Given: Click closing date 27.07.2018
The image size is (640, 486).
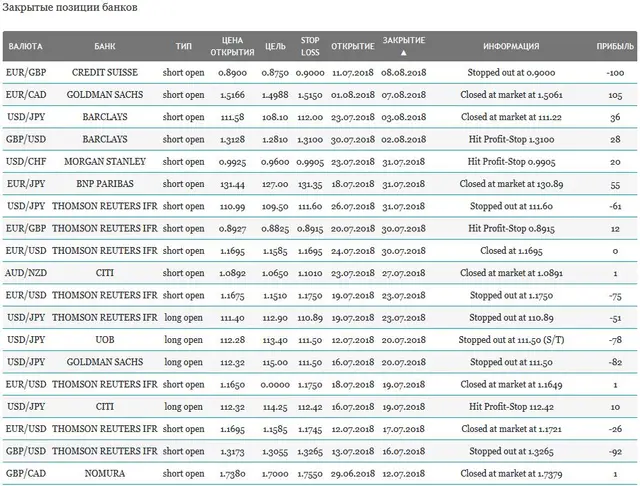Looking at the screenshot, I should coord(404,273).
